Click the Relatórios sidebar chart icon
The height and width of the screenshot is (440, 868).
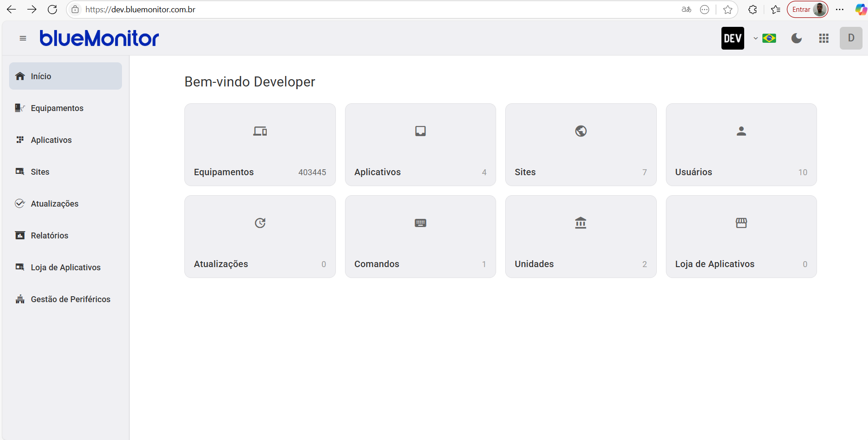pyautogui.click(x=20, y=235)
